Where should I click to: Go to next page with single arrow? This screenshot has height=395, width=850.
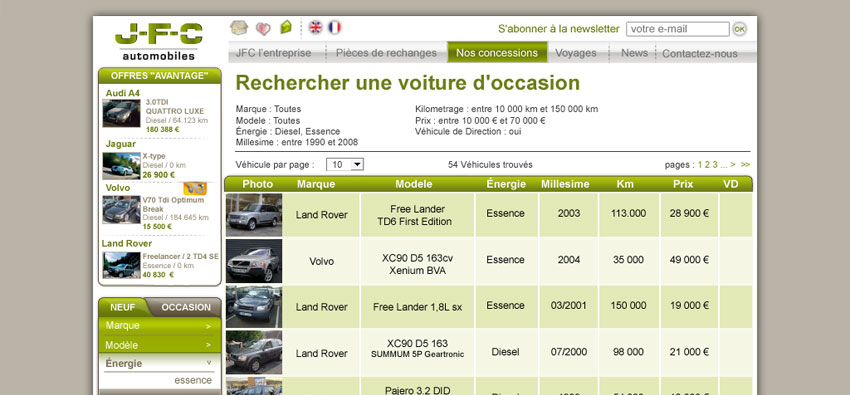coord(733,165)
